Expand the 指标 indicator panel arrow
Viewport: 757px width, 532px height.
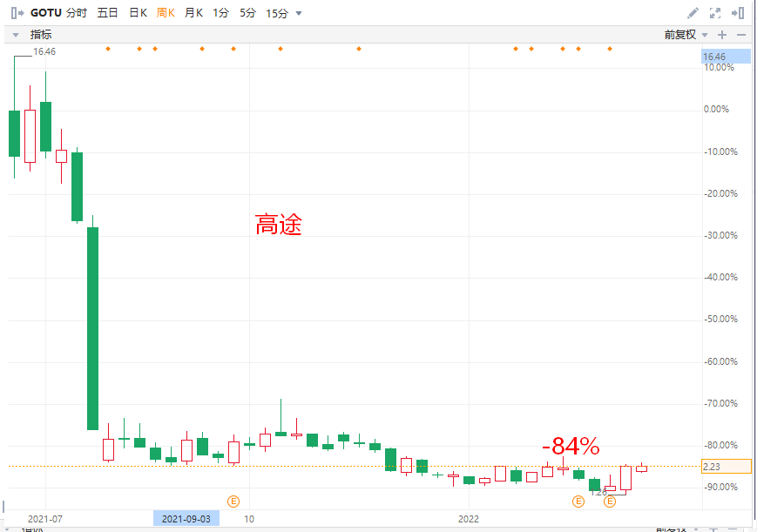15,35
